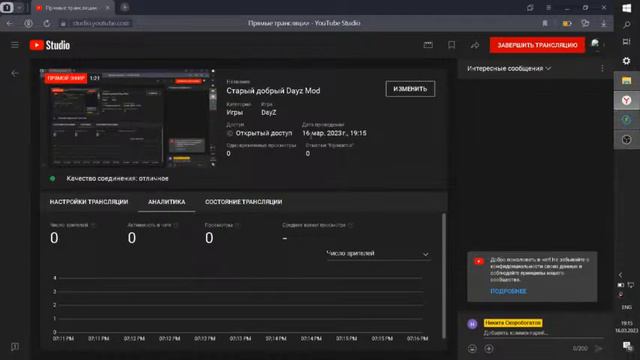The width and height of the screenshot is (640, 360).
Task: Open the taskbar settings gear
Action: (627, 61)
